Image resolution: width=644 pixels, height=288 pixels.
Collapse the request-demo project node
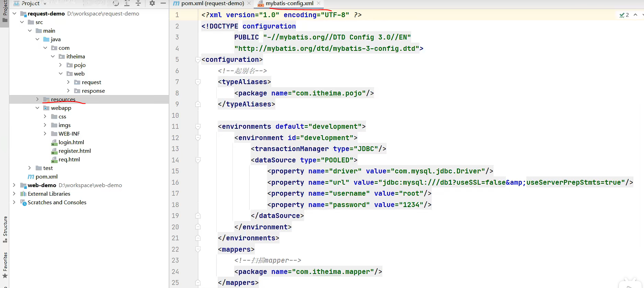click(x=14, y=13)
